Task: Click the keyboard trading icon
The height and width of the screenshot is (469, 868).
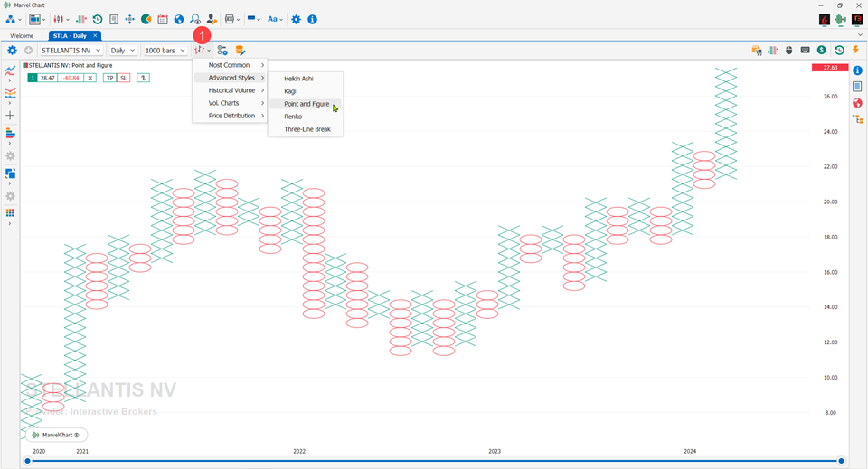Action: (x=806, y=51)
